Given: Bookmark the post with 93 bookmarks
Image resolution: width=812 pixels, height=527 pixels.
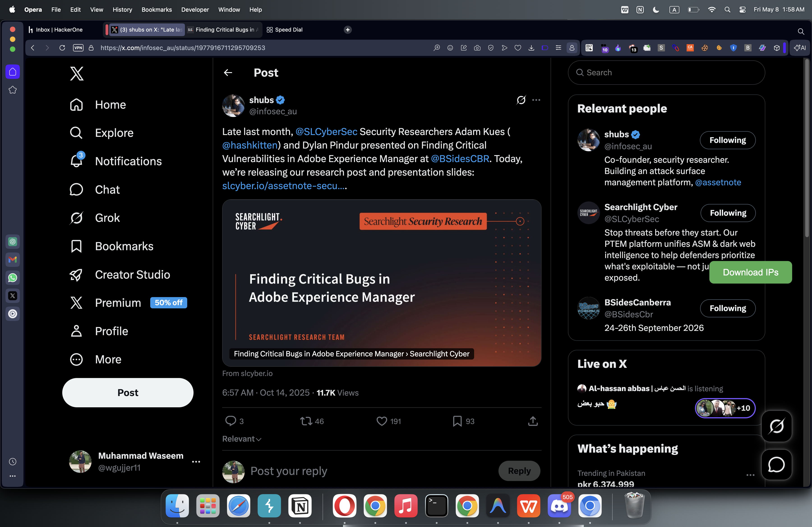Looking at the screenshot, I should click(x=464, y=421).
